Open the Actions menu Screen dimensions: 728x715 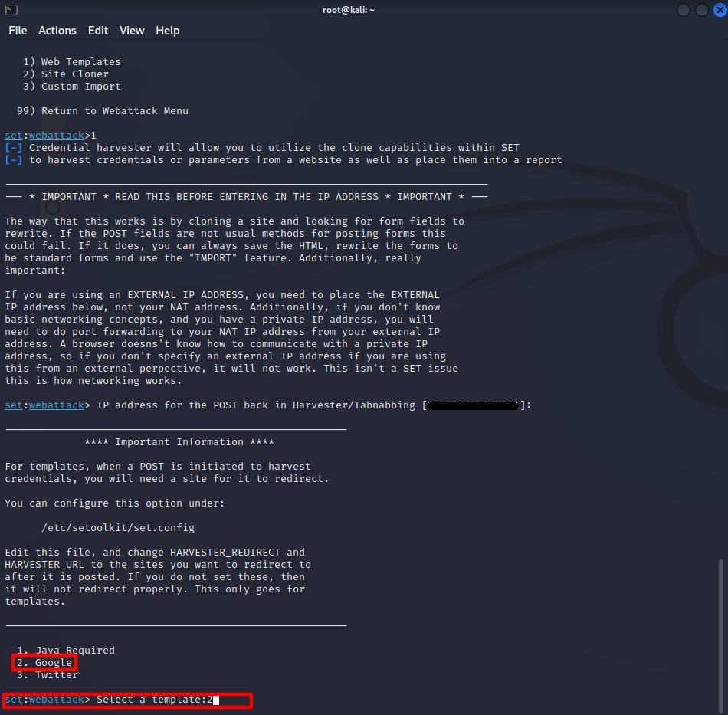coord(57,31)
